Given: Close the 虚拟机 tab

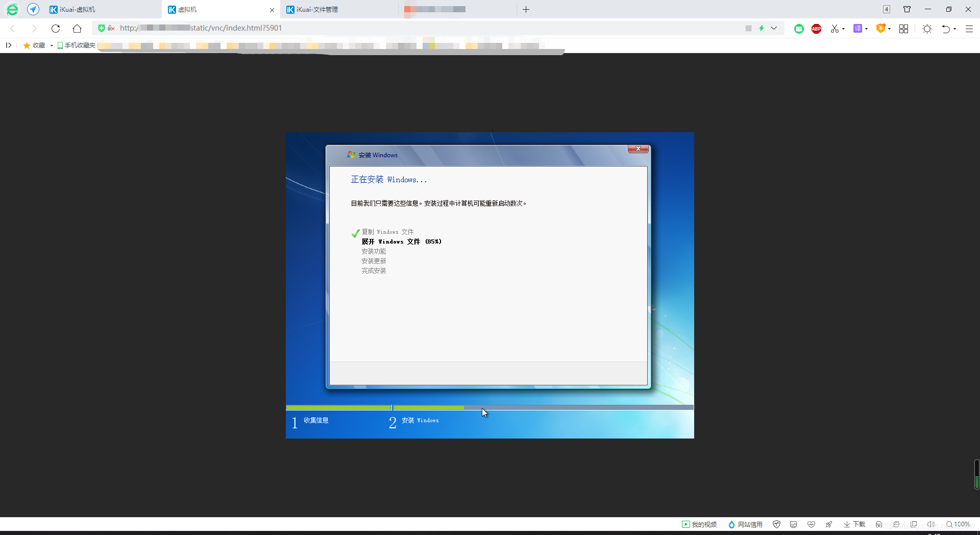Looking at the screenshot, I should pos(272,10).
